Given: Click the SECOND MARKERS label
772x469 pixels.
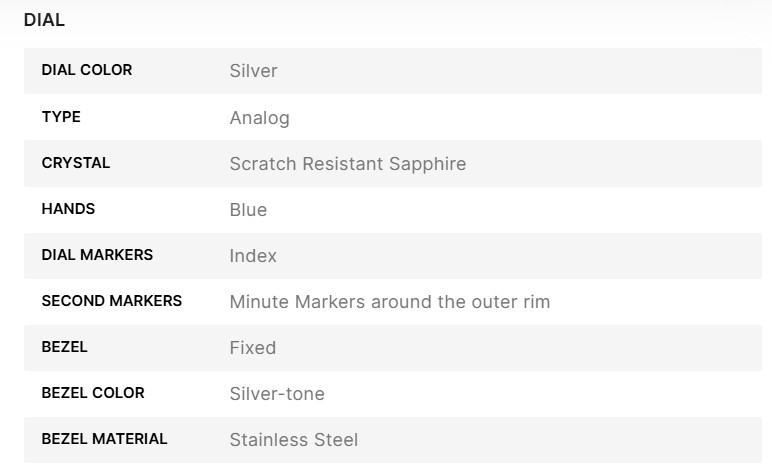Looking at the screenshot, I should coord(111,301).
